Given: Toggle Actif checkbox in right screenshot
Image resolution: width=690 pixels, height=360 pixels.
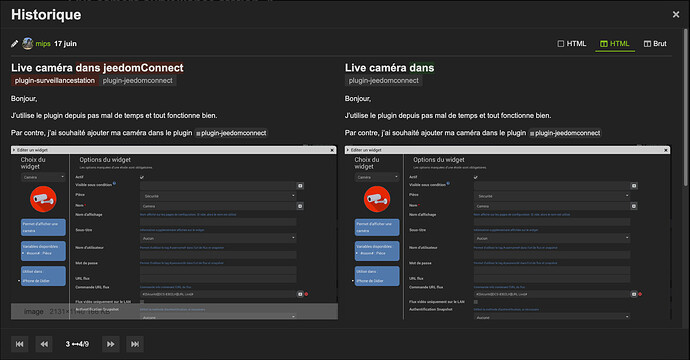Looking at the screenshot, I should [476, 177].
